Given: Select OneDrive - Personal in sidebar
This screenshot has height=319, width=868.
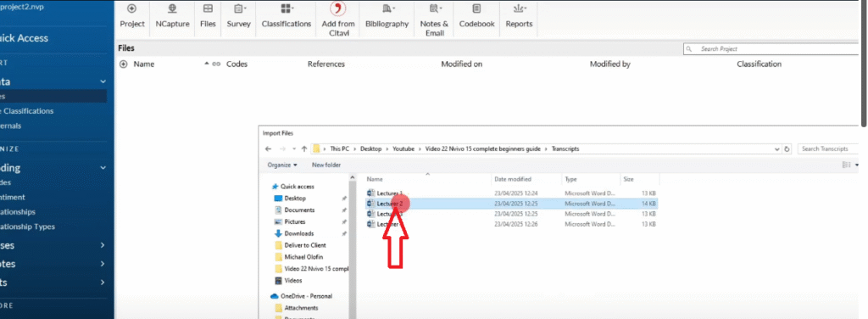Looking at the screenshot, I should 302,296.
